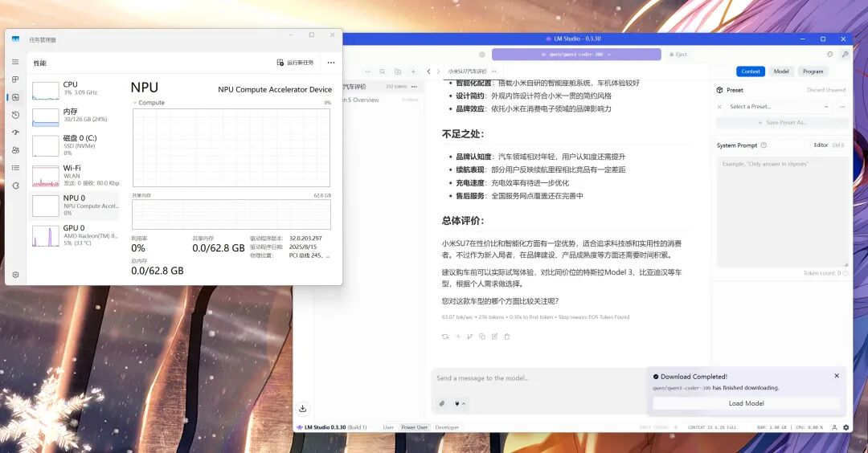Select 磁盘 0 (C:) performance entry

pos(74,145)
